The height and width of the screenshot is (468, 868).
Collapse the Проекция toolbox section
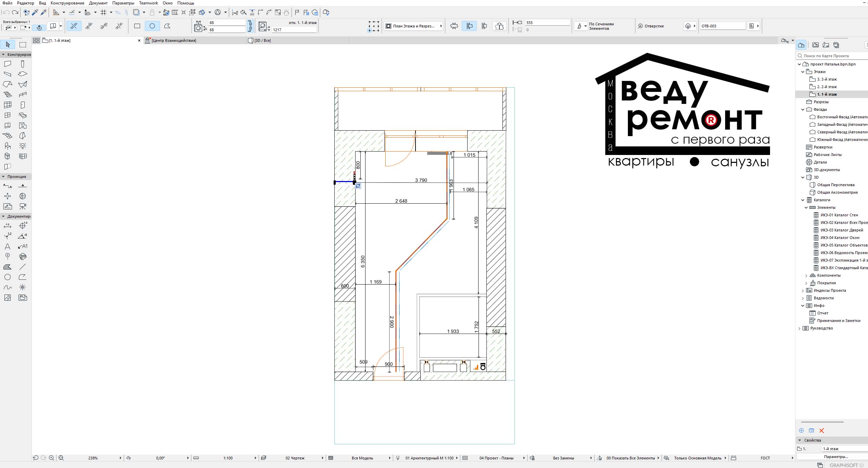point(3,177)
